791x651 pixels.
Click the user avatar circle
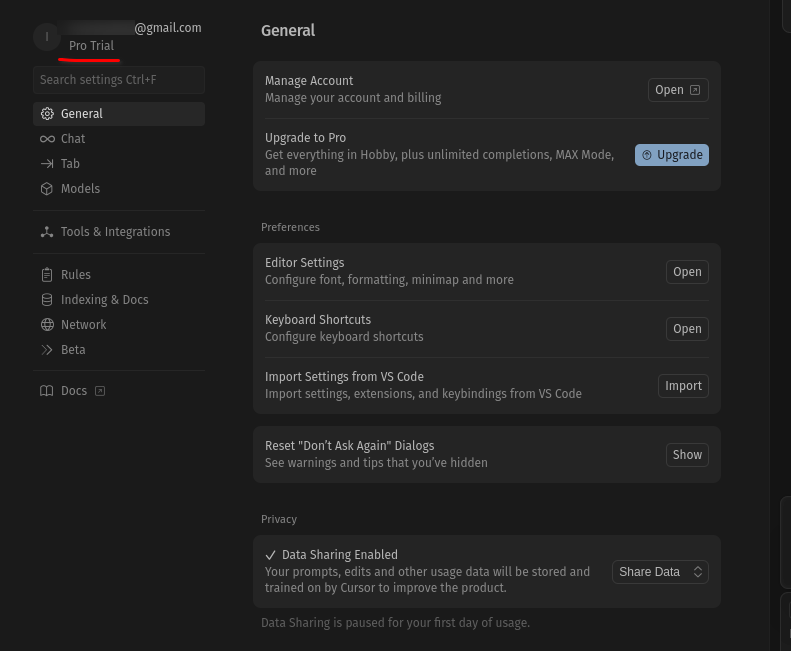click(x=47, y=37)
